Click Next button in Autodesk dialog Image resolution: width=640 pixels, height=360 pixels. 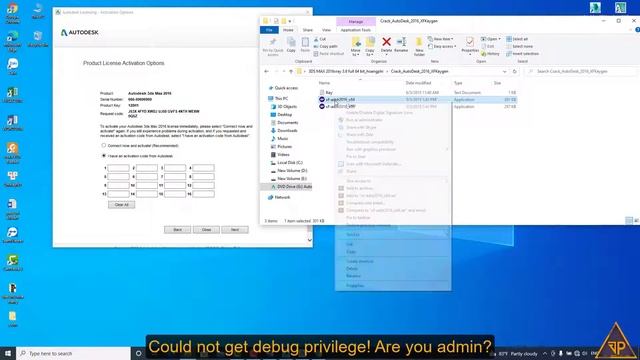(x=235, y=230)
